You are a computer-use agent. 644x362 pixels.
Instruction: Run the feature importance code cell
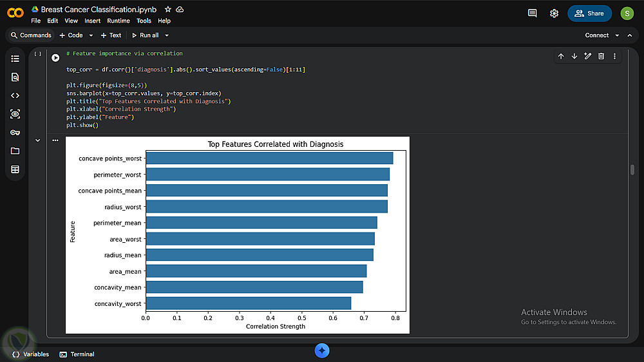(x=55, y=57)
